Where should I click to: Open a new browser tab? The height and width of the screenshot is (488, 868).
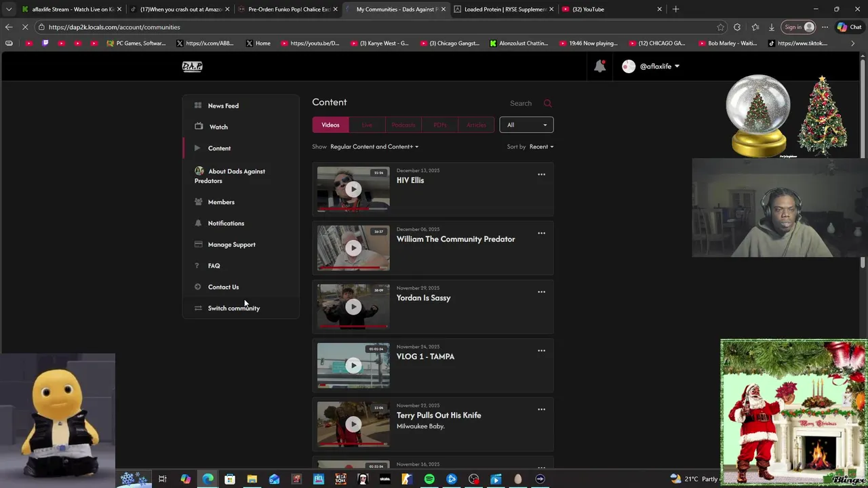(675, 9)
